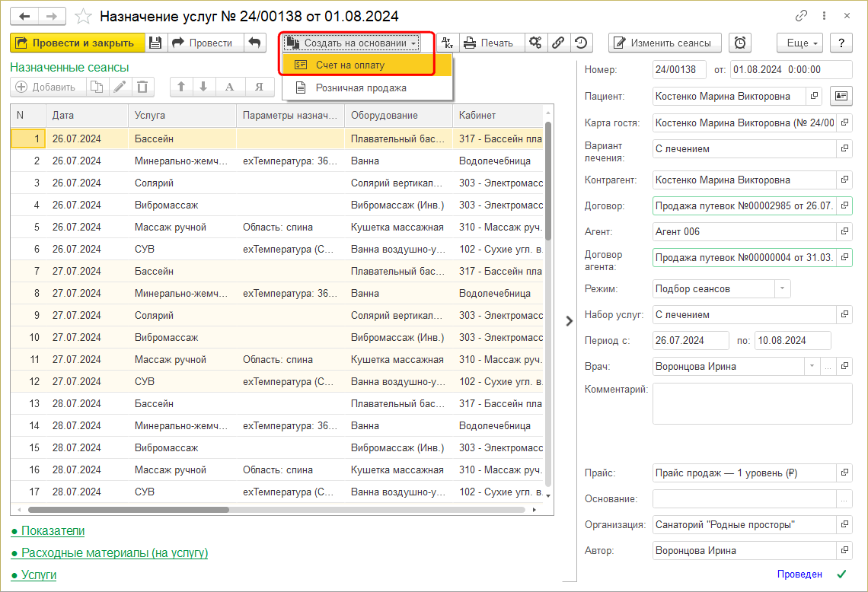The height and width of the screenshot is (592, 868).
Task: Move session row down with arrow icon
Action: [203, 87]
